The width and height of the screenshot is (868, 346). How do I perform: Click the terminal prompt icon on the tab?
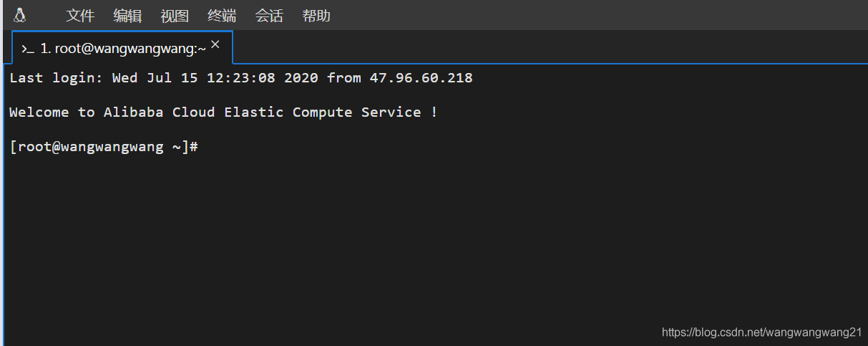point(28,49)
